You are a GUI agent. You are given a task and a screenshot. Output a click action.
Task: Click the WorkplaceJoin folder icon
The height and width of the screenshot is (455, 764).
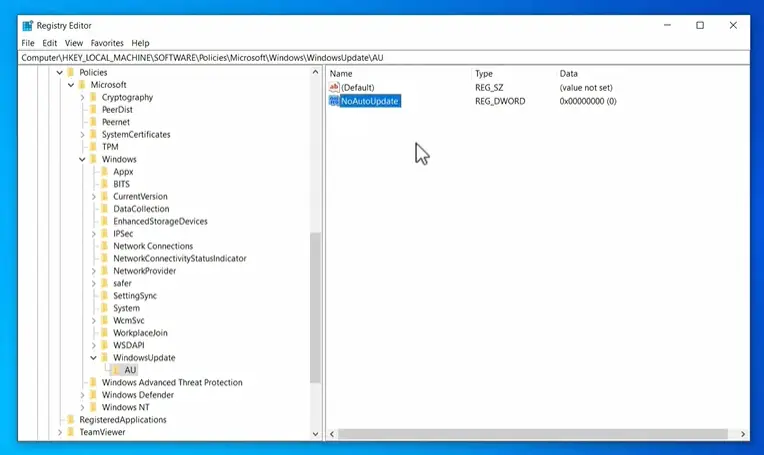point(104,333)
